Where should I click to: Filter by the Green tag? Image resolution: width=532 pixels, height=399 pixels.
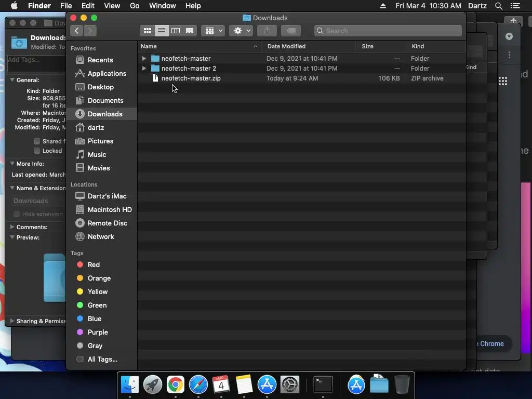(x=102, y=305)
